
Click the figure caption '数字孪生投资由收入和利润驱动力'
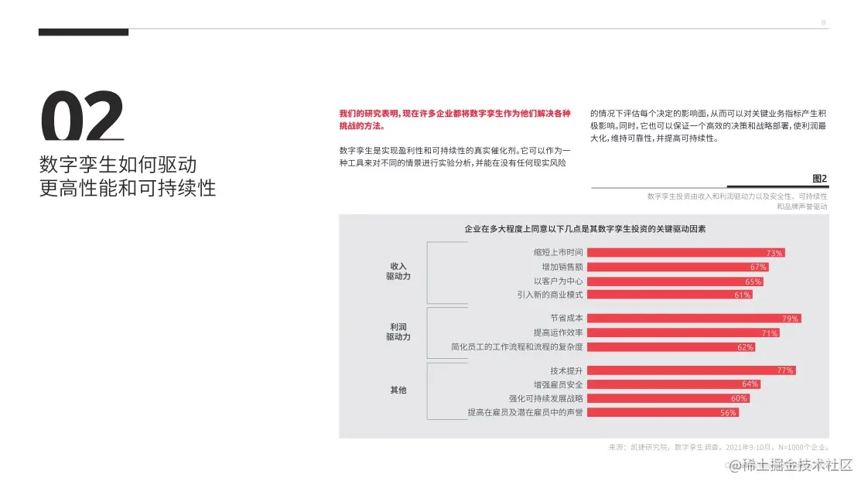(x=736, y=201)
